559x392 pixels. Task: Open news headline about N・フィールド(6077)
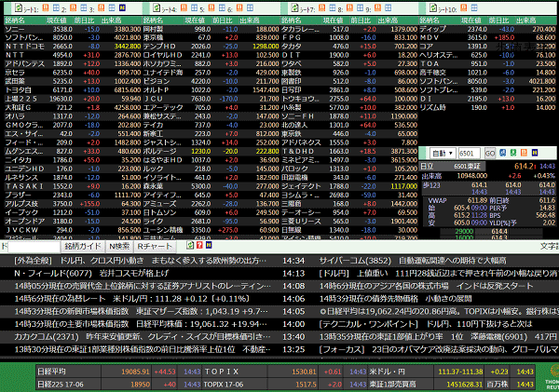click(91, 274)
